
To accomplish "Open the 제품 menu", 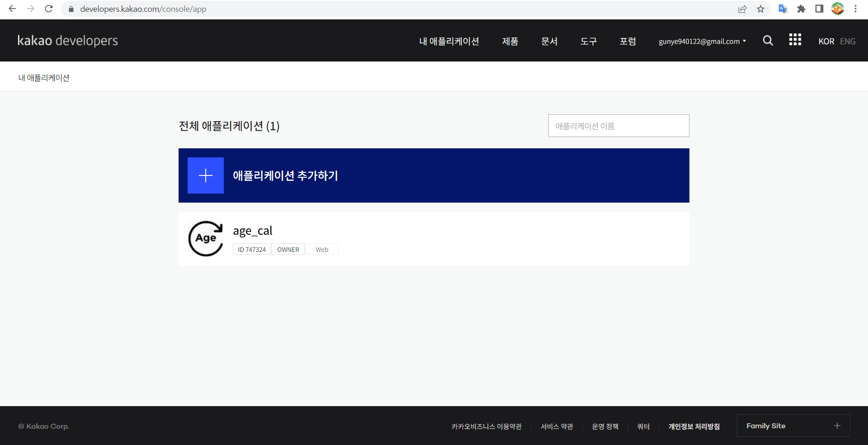I will pos(510,41).
